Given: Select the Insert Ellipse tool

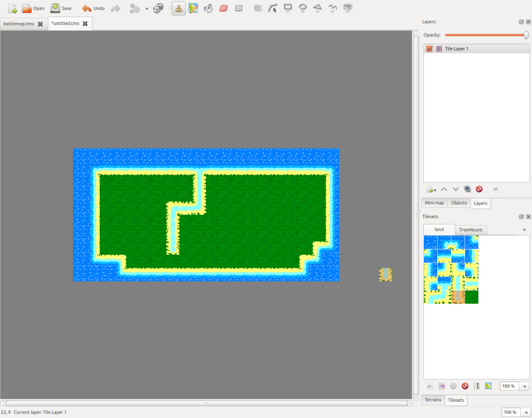Looking at the screenshot, I should point(303,8).
